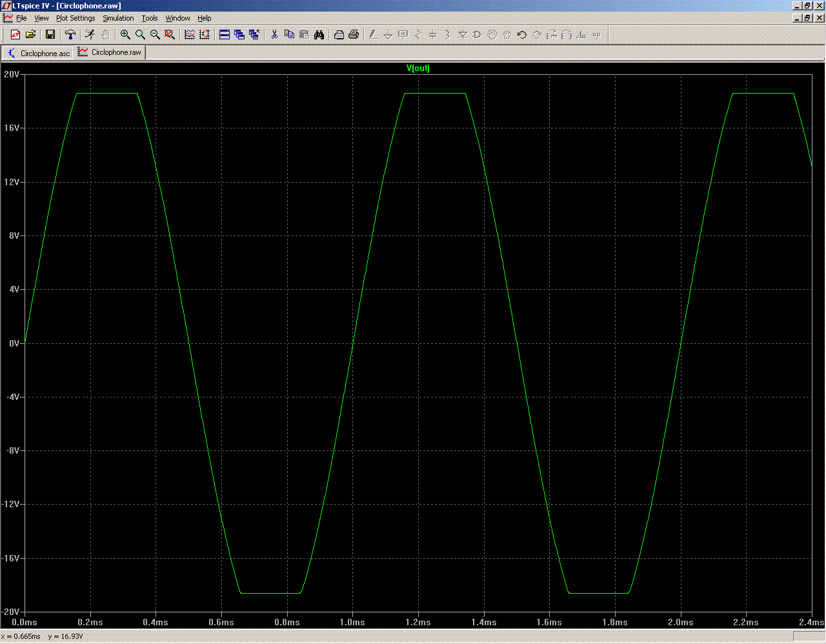Minimize the inner document window
The image size is (826, 644).
pyautogui.click(x=797, y=18)
